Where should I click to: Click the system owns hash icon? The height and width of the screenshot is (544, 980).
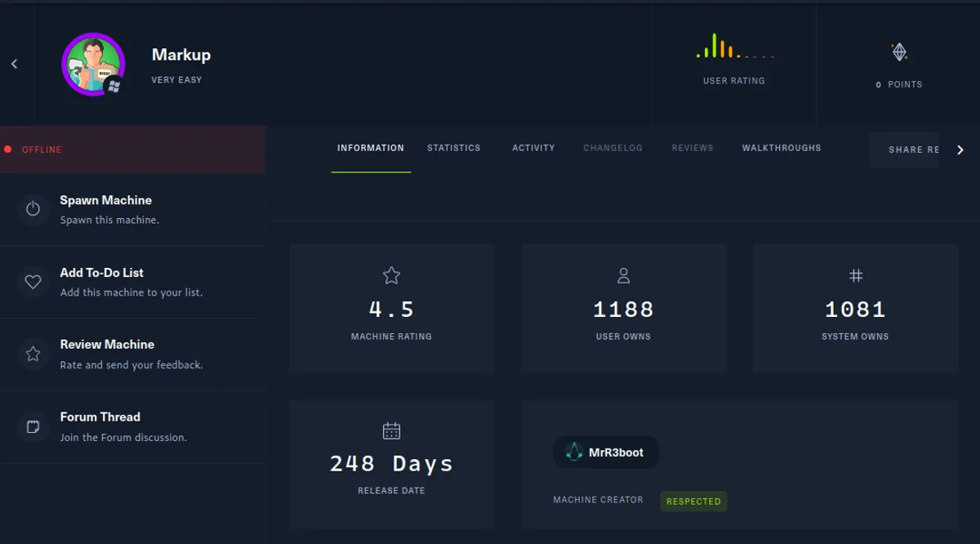(x=855, y=275)
